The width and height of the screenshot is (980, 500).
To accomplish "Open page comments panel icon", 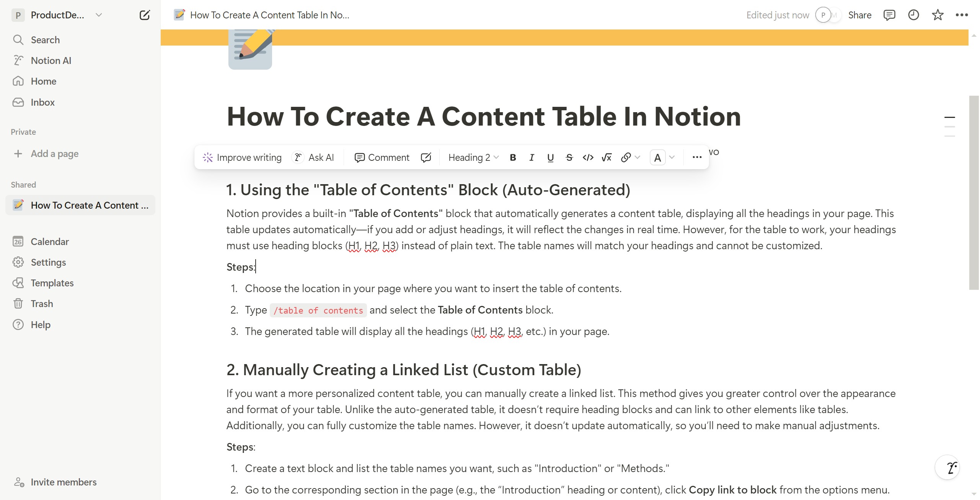I will click(x=889, y=15).
